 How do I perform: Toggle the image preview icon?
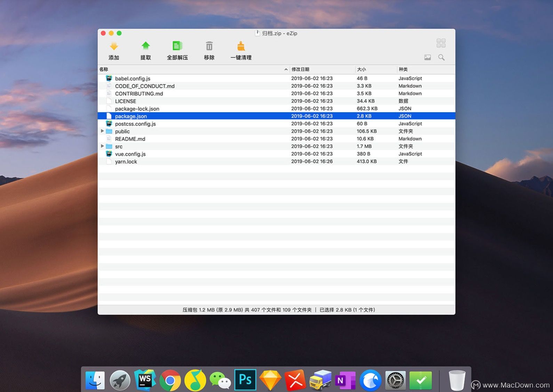[427, 57]
